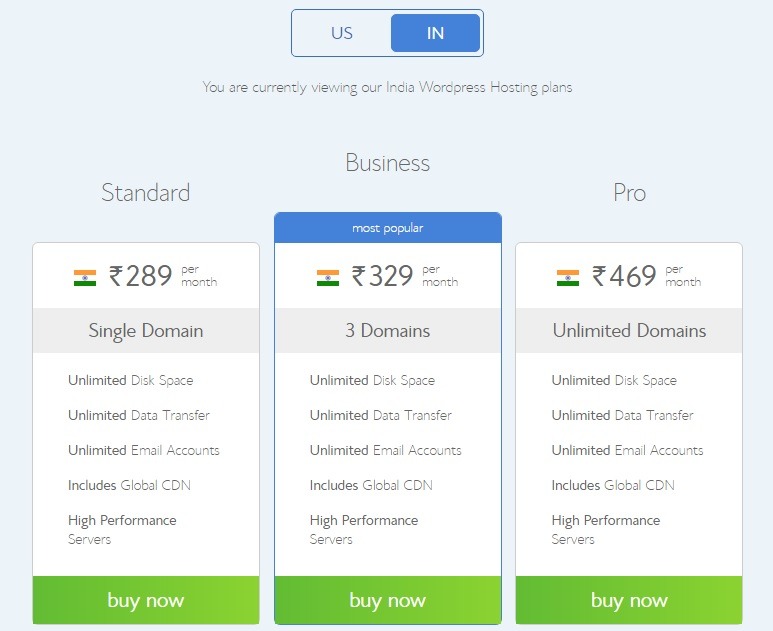Click the Single Domain label
773x631 pixels.
click(146, 331)
